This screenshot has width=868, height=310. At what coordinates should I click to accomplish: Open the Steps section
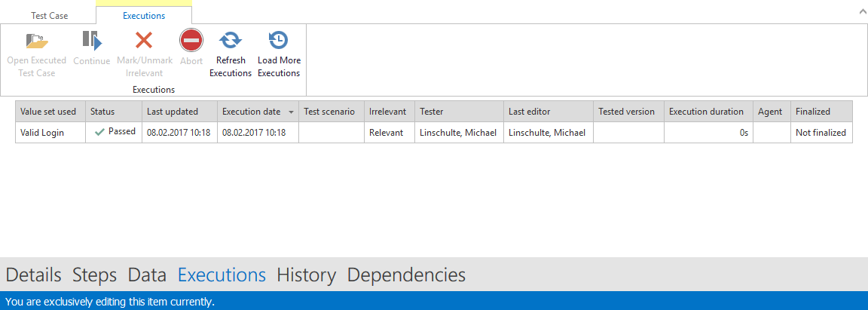point(94,275)
